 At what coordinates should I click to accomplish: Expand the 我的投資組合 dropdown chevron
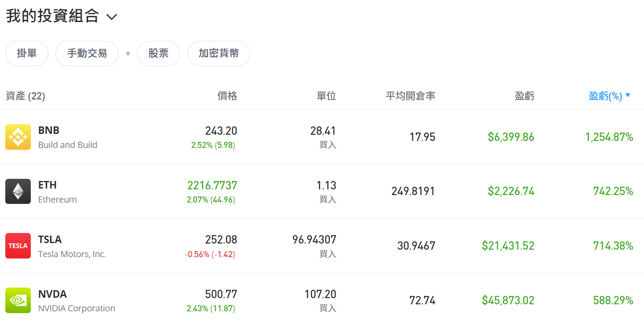[112, 17]
